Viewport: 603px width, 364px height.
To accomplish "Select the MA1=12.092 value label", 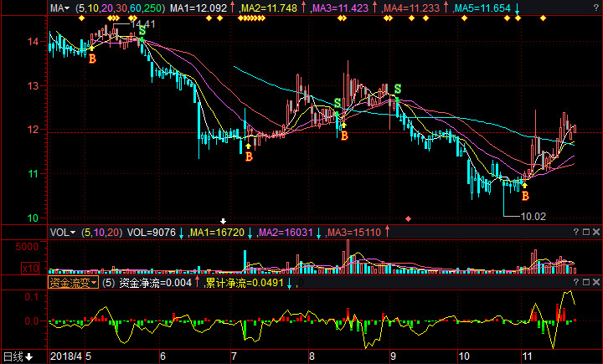I will click(198, 8).
